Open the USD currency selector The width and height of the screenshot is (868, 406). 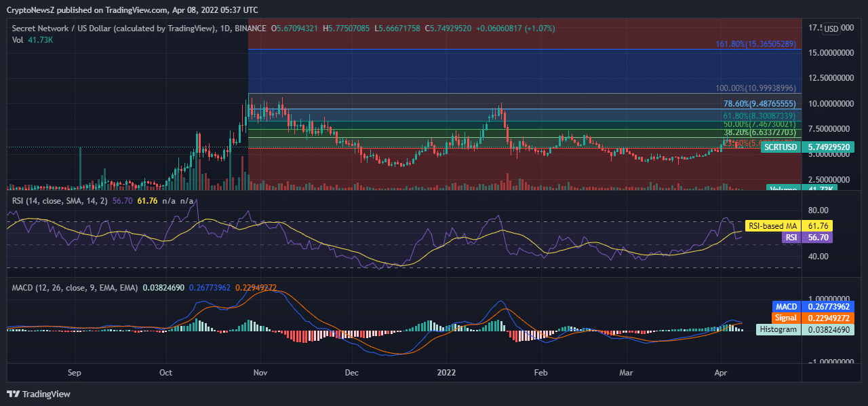(x=831, y=29)
